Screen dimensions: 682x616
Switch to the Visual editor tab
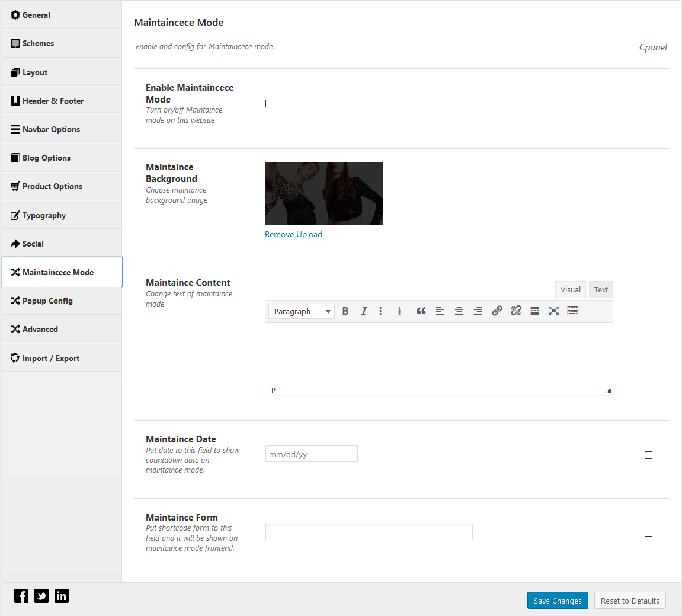(570, 289)
